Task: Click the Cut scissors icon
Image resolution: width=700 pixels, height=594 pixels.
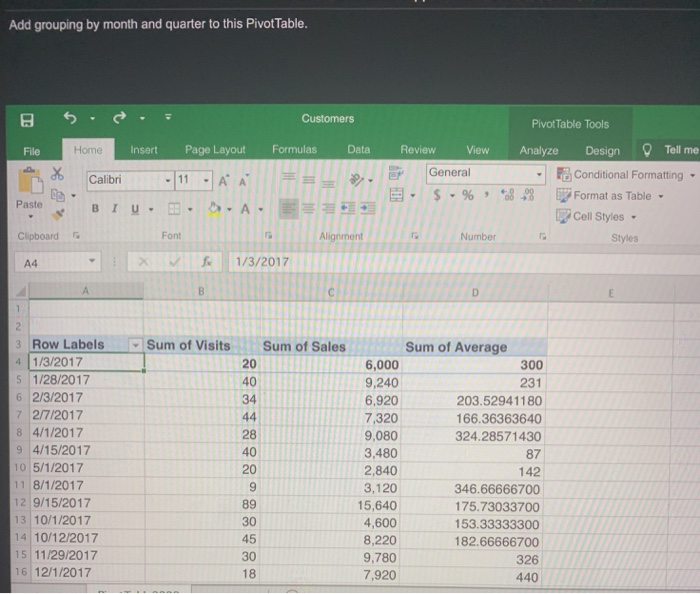Action: [57, 173]
